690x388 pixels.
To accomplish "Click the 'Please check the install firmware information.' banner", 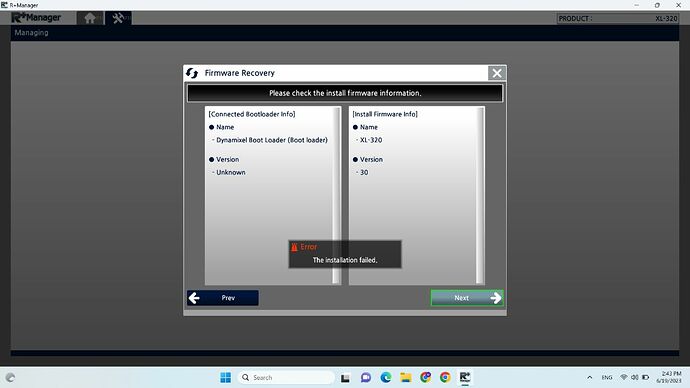I will (x=345, y=93).
